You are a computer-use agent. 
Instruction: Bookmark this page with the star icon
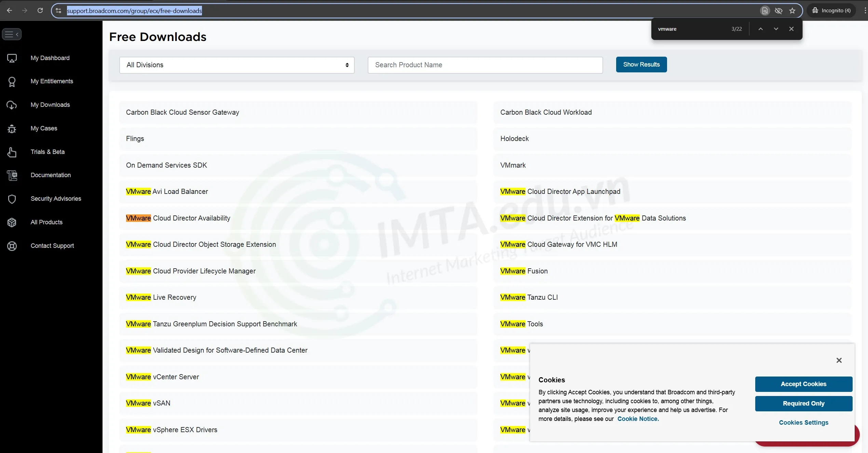click(792, 10)
